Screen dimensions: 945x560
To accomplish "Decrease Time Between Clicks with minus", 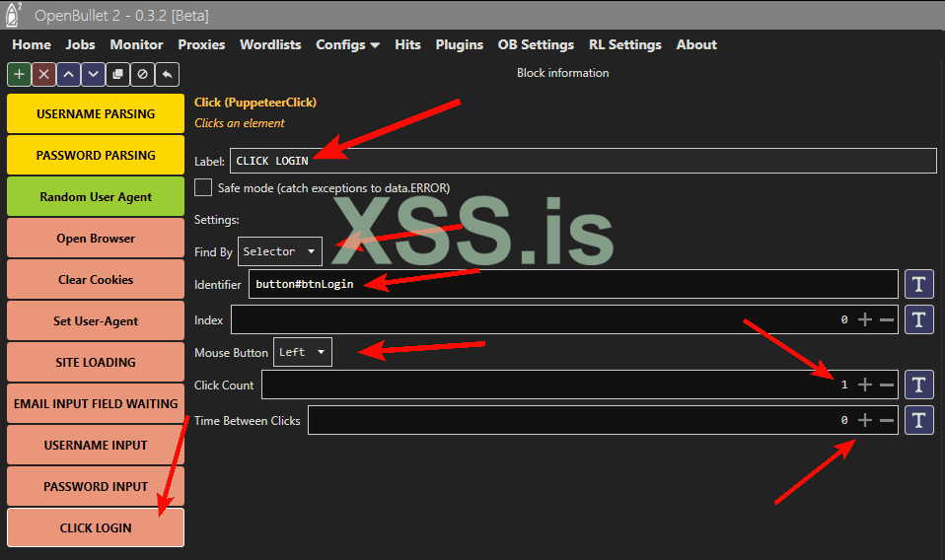I will 887,420.
